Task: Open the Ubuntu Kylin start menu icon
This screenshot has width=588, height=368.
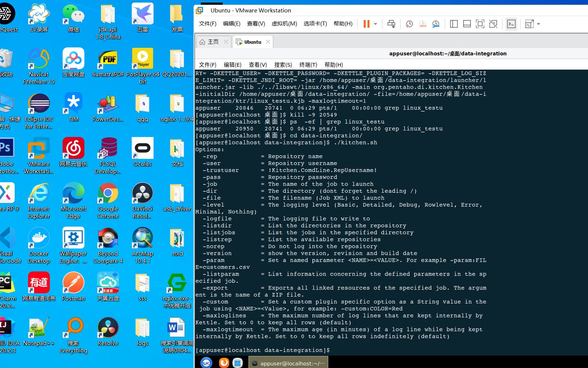Action: [206, 363]
